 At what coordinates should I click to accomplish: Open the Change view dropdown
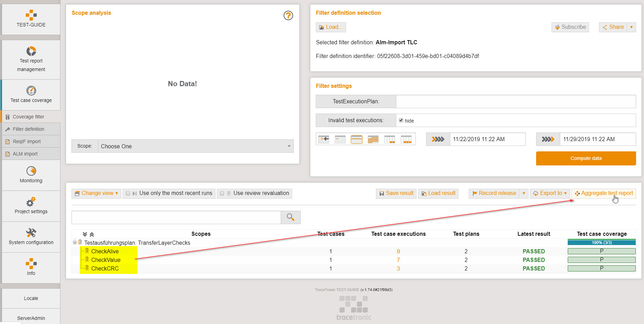(96, 194)
